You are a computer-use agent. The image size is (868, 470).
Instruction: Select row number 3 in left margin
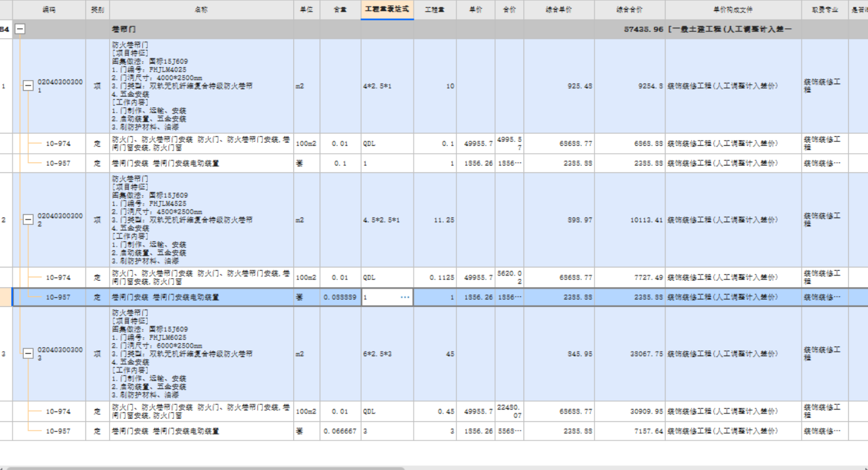pos(6,354)
